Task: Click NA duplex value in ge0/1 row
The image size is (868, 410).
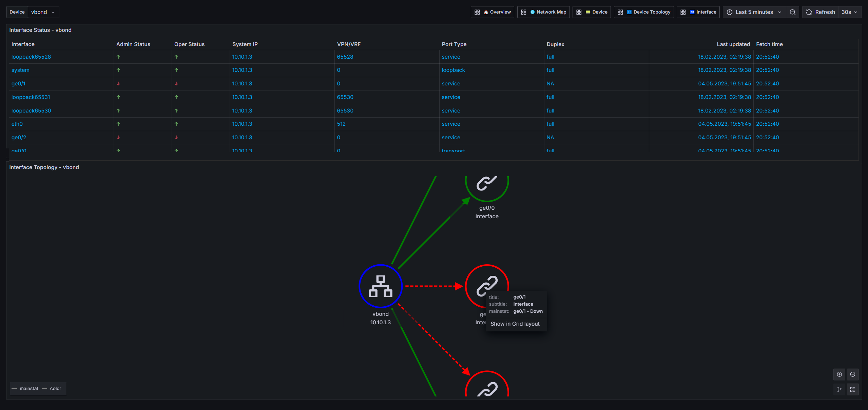Action: click(x=550, y=84)
